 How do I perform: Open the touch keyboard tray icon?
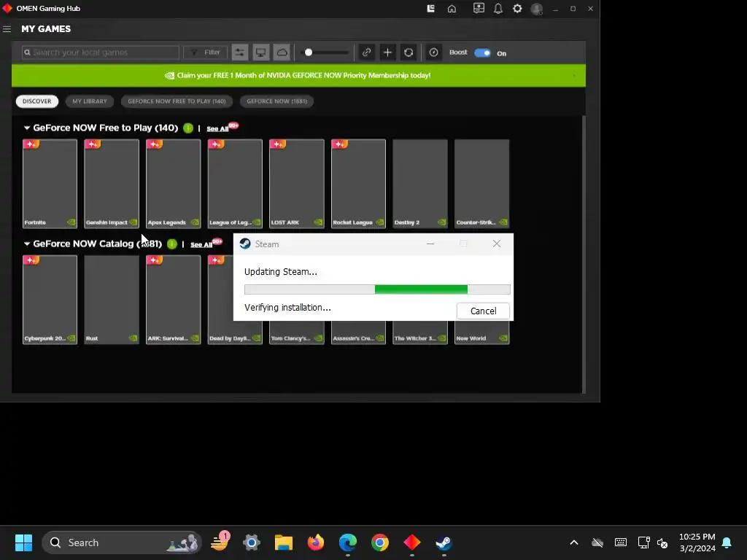coord(621,542)
